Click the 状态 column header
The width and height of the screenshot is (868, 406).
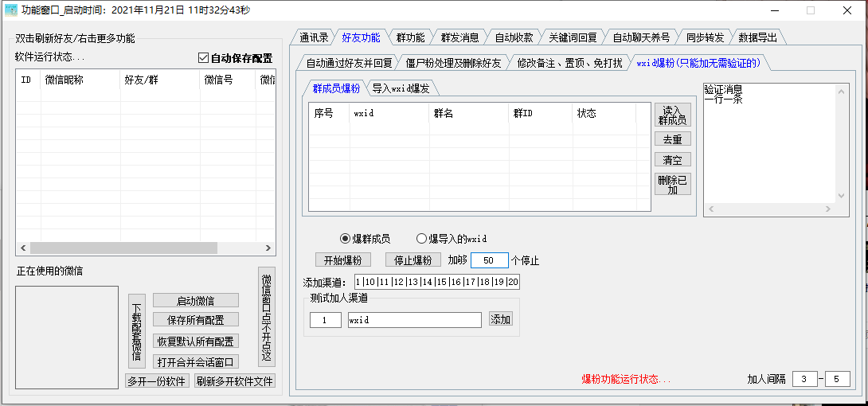pyautogui.click(x=604, y=113)
